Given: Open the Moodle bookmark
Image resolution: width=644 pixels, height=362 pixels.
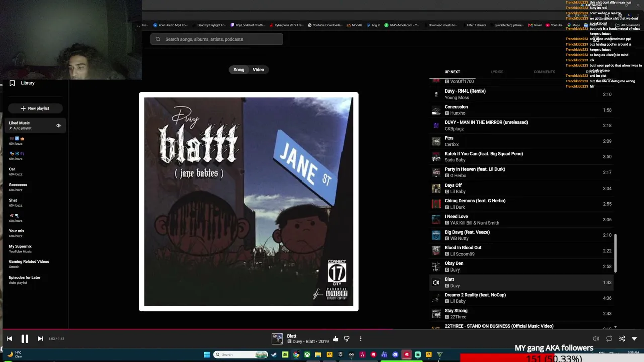Looking at the screenshot, I should 355,25.
